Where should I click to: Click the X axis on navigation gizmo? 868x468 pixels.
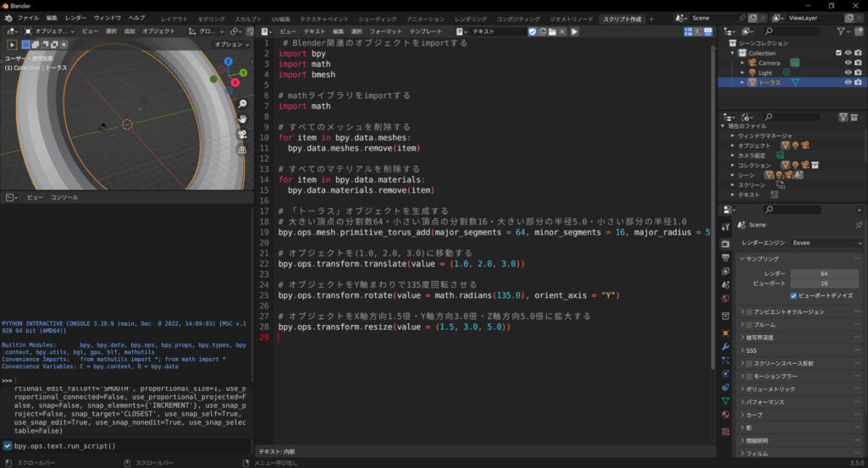(235, 82)
